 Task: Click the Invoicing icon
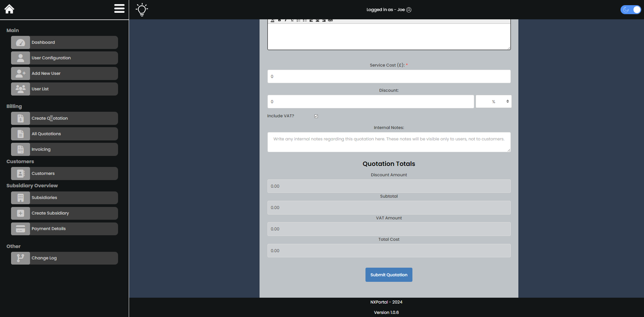tap(20, 149)
